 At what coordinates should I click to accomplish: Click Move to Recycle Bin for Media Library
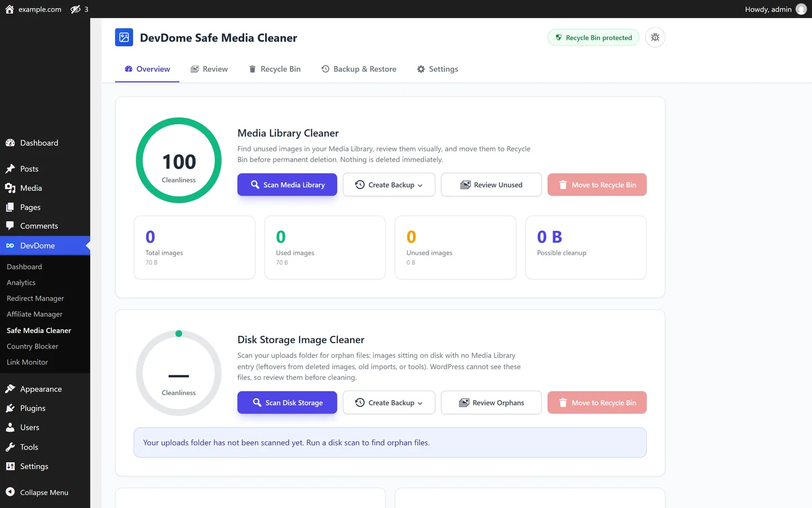click(x=597, y=185)
